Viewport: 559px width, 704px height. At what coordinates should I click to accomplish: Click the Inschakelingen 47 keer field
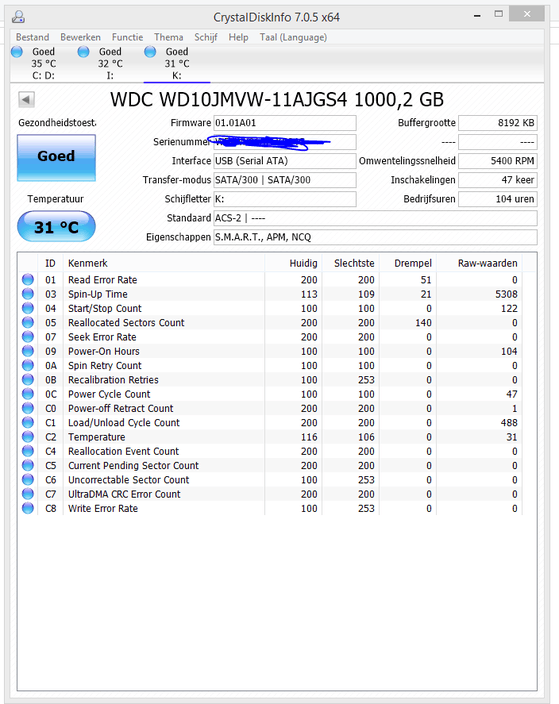coord(497,180)
